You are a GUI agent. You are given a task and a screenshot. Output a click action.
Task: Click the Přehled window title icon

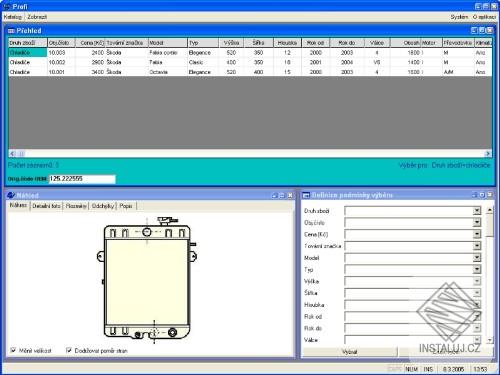tap(11, 31)
